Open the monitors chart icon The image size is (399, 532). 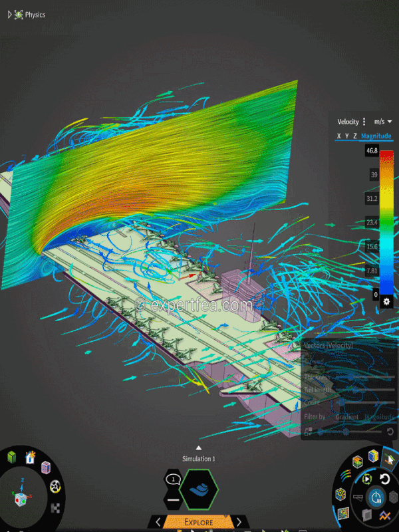(386, 517)
